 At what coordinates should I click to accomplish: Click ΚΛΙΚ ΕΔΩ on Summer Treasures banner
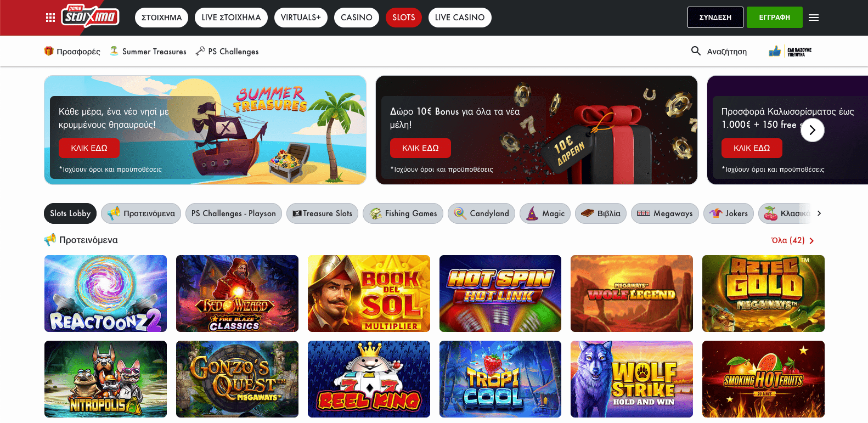[x=89, y=148]
